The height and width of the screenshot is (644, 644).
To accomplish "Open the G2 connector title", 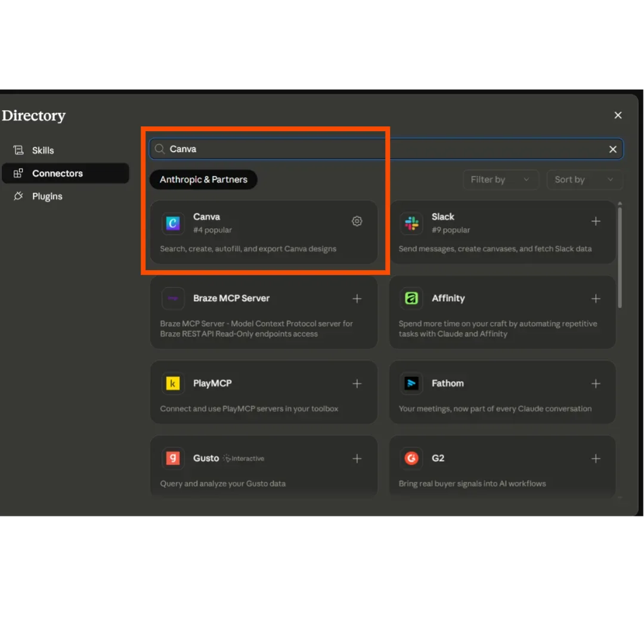I will [x=438, y=458].
